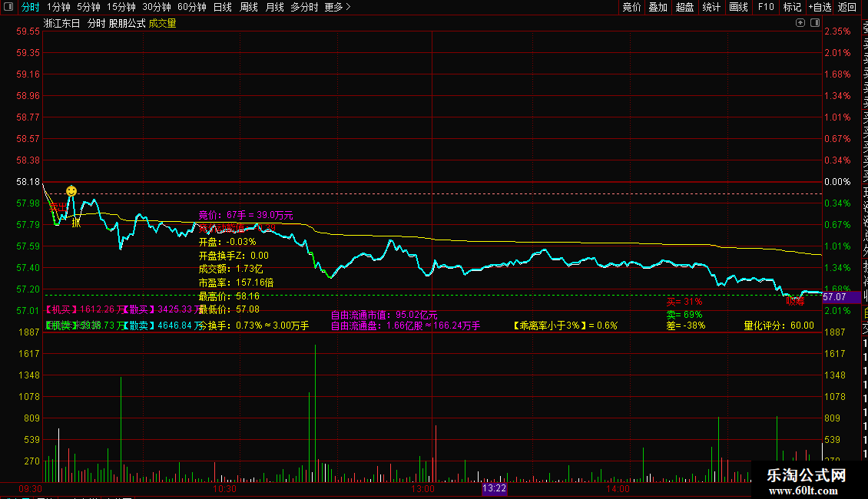Click the yellow smiley signal marker
This screenshot has height=499, width=868.
tap(71, 191)
